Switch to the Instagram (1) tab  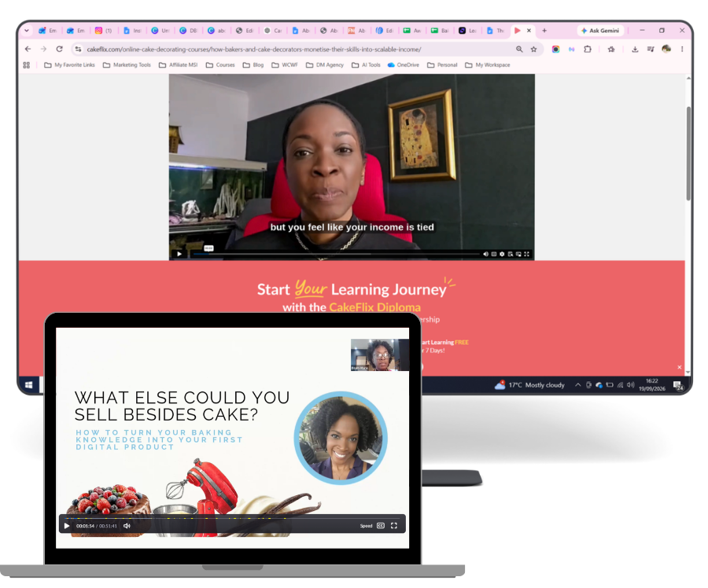tap(103, 31)
